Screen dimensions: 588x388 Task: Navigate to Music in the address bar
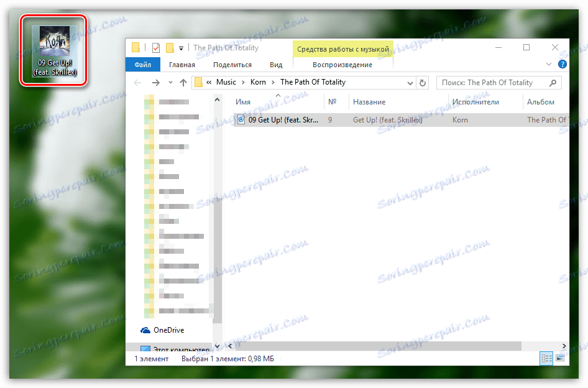tap(226, 82)
